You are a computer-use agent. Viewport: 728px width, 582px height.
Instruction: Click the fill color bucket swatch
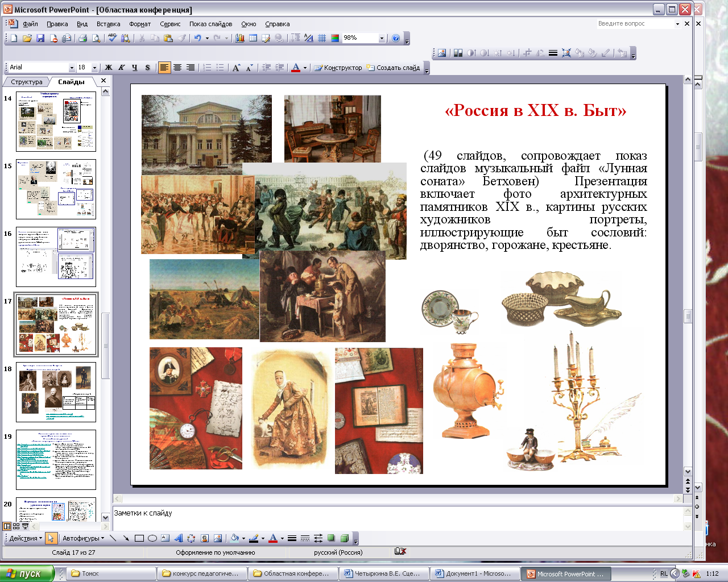tap(234, 538)
